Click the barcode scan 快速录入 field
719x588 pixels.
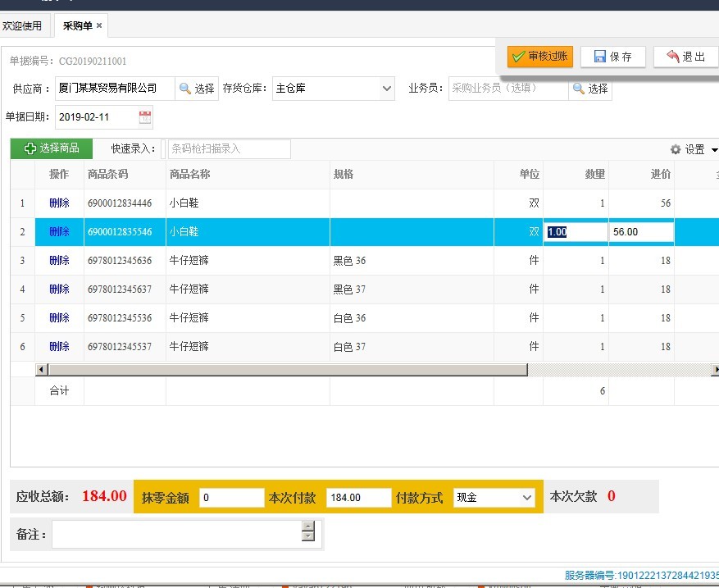click(x=230, y=149)
